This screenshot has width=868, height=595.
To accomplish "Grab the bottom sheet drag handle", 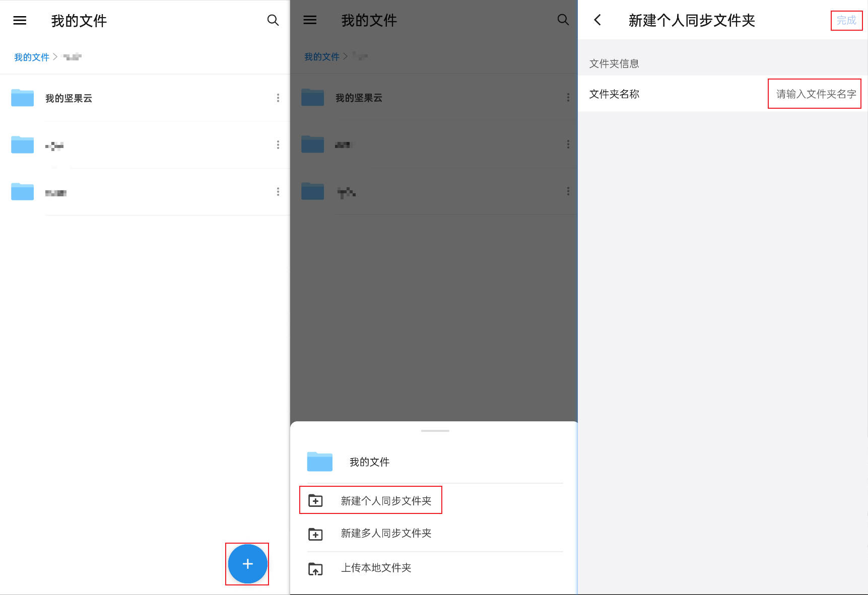I will pos(435,431).
